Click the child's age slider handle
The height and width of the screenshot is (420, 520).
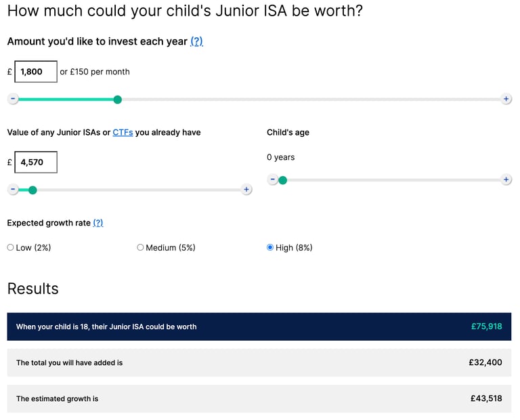click(282, 180)
